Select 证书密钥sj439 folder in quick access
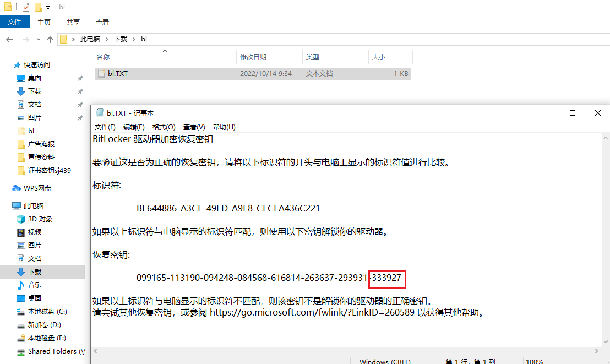 click(x=49, y=170)
